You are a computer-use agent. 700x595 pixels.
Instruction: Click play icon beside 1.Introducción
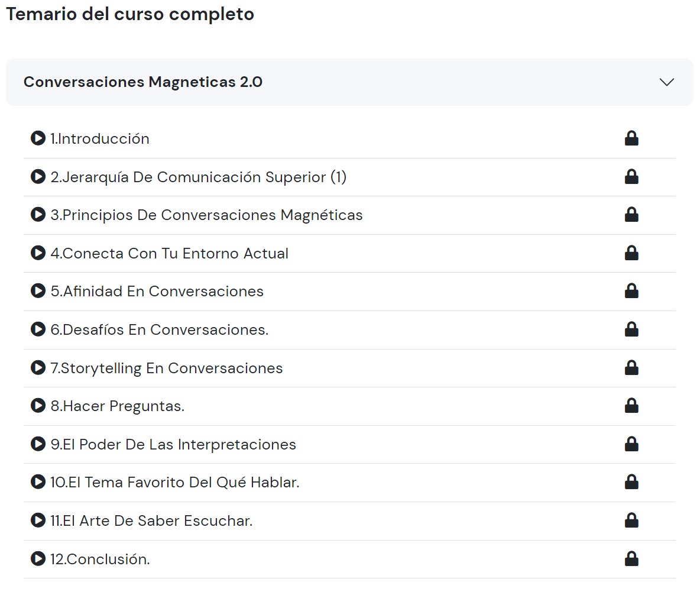(38, 138)
